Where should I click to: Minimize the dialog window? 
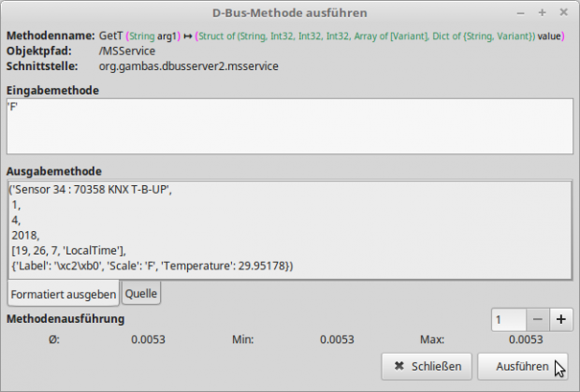tap(520, 13)
